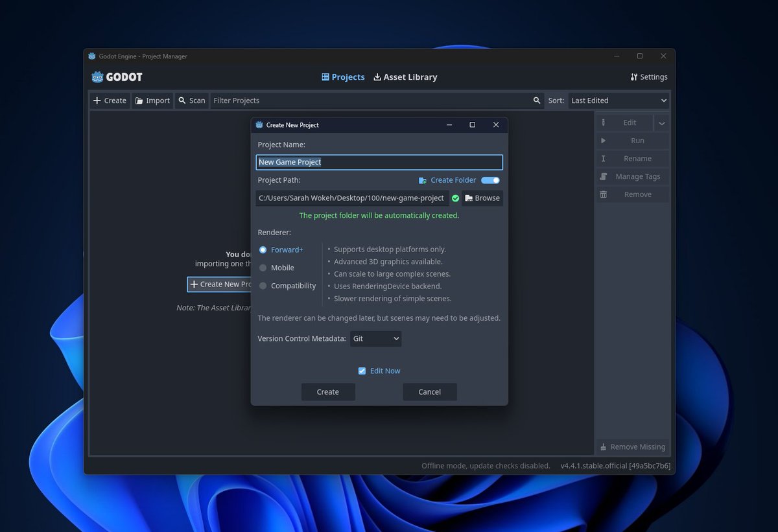The height and width of the screenshot is (532, 778).
Task: Click the Create New Project button behind dialog
Action: (219, 284)
